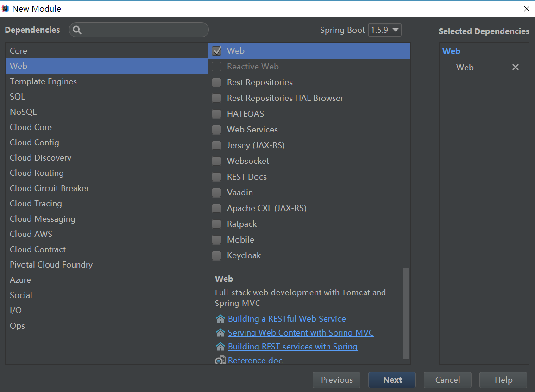Viewport: 535px width, 392px height.
Task: Check the Websocket checkbox
Action: (x=217, y=161)
